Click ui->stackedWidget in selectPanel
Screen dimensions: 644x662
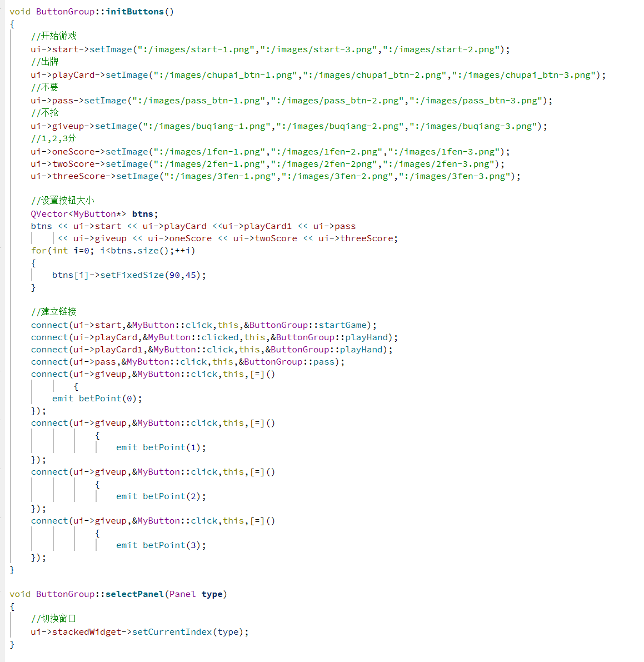pyautogui.click(x=76, y=632)
